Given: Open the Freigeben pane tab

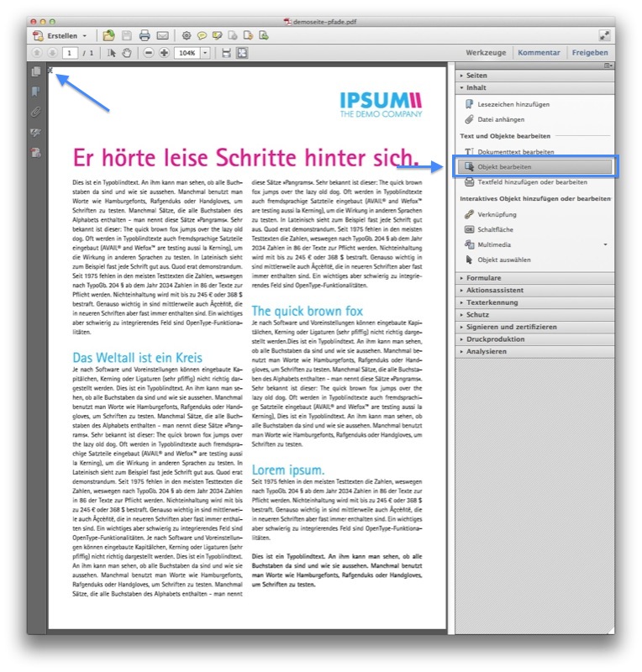Looking at the screenshot, I should [590, 52].
